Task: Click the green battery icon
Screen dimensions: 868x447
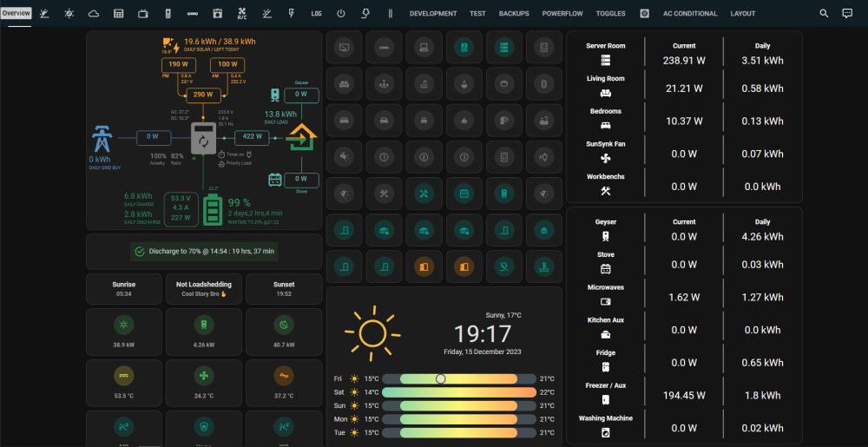Action: click(x=212, y=208)
